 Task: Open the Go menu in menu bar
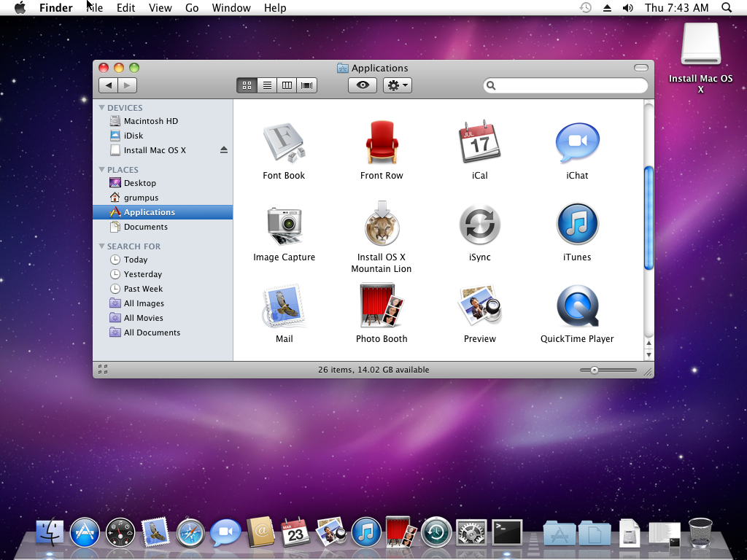coord(192,8)
